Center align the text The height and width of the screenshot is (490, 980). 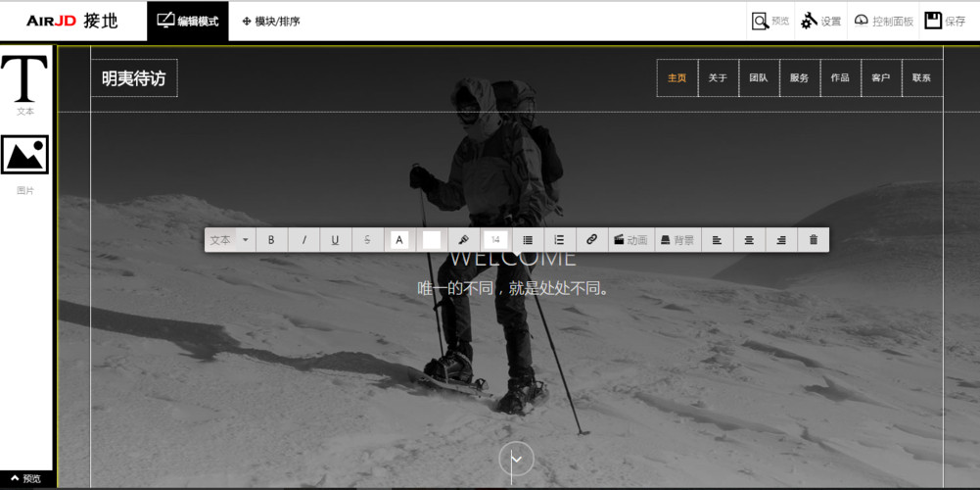pos(749,240)
